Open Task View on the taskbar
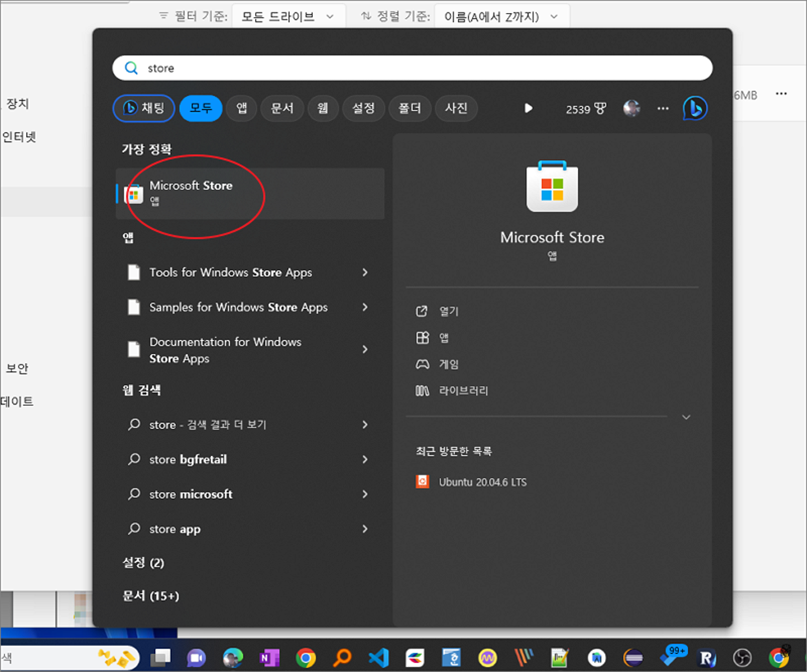This screenshot has width=807, height=672. click(x=160, y=658)
